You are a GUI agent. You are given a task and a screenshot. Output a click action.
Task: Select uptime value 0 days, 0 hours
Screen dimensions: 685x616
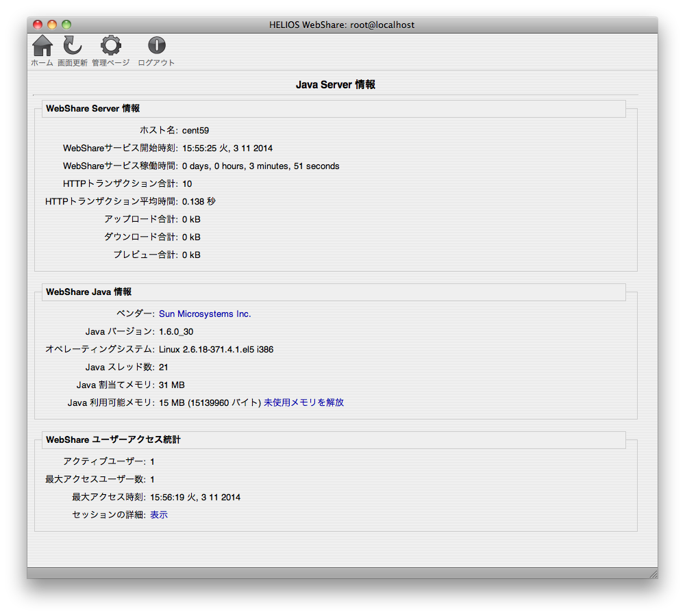pos(261,166)
